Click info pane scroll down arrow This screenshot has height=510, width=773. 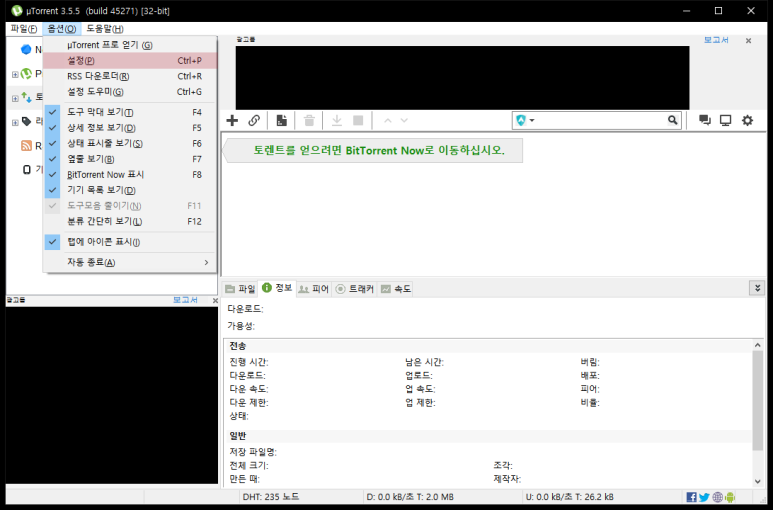click(x=757, y=481)
